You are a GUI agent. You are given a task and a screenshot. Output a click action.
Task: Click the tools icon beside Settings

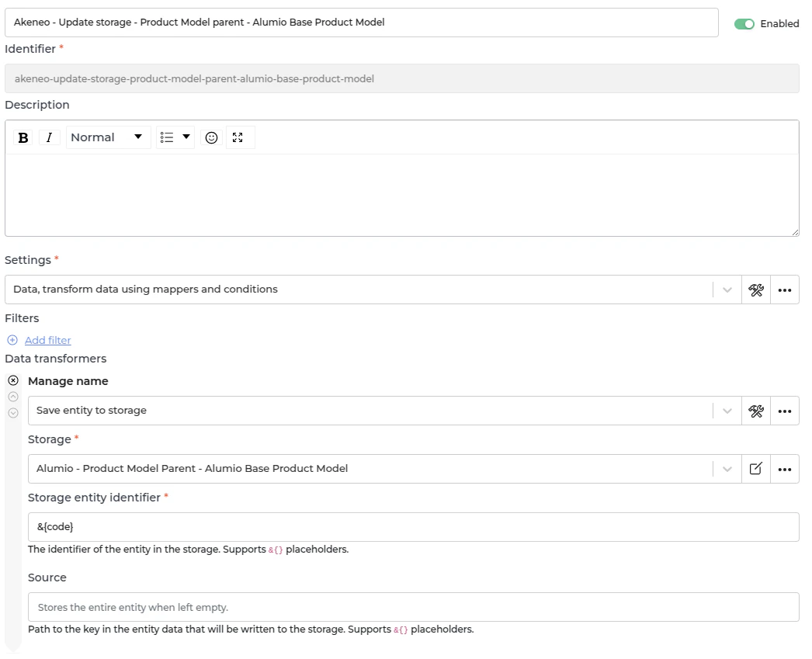pos(756,290)
